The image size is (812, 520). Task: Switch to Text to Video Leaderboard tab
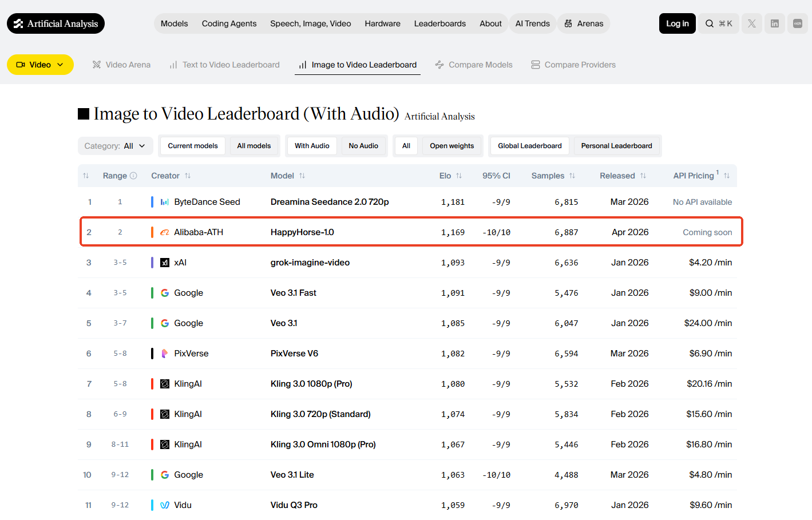[x=224, y=65]
